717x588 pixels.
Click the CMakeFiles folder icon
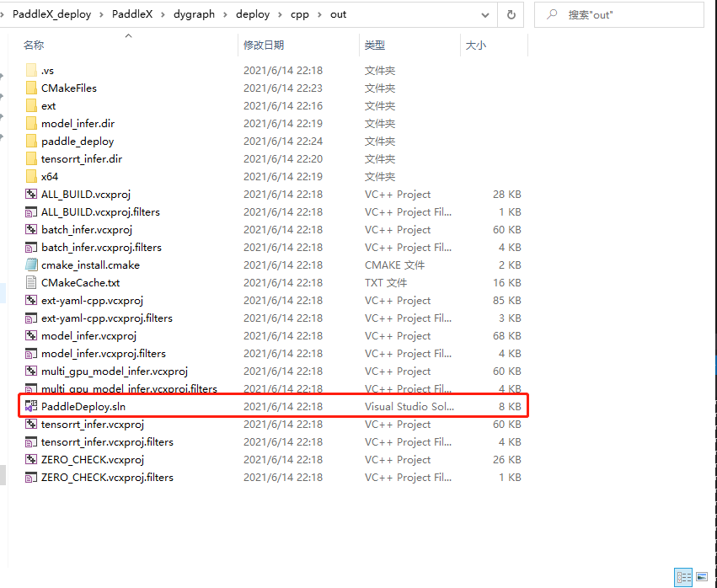click(31, 88)
